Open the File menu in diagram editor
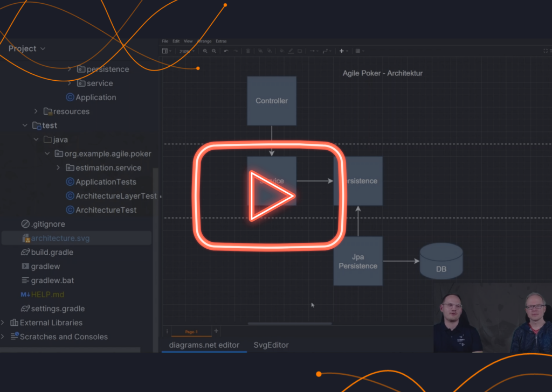This screenshot has height=392, width=552. coord(165,41)
